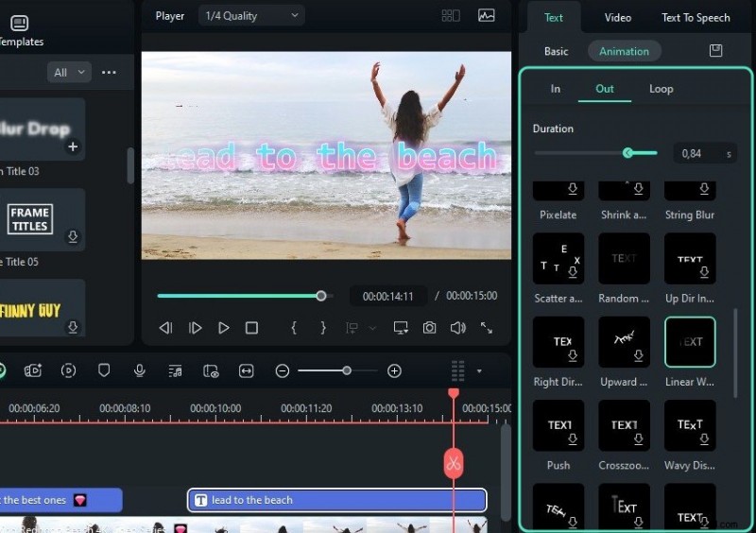Switch to the Loop animation tab
This screenshot has width=756, height=533.
tap(661, 89)
